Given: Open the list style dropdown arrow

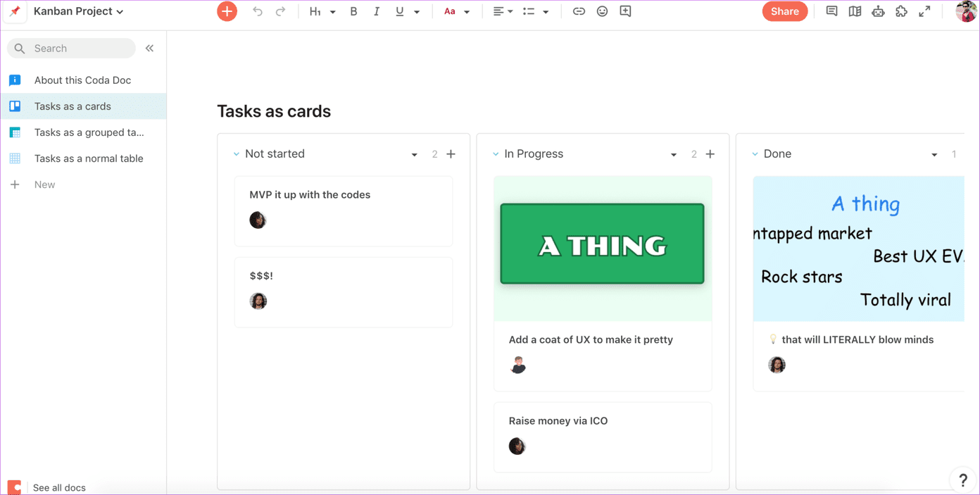Looking at the screenshot, I should pyautogui.click(x=546, y=12).
